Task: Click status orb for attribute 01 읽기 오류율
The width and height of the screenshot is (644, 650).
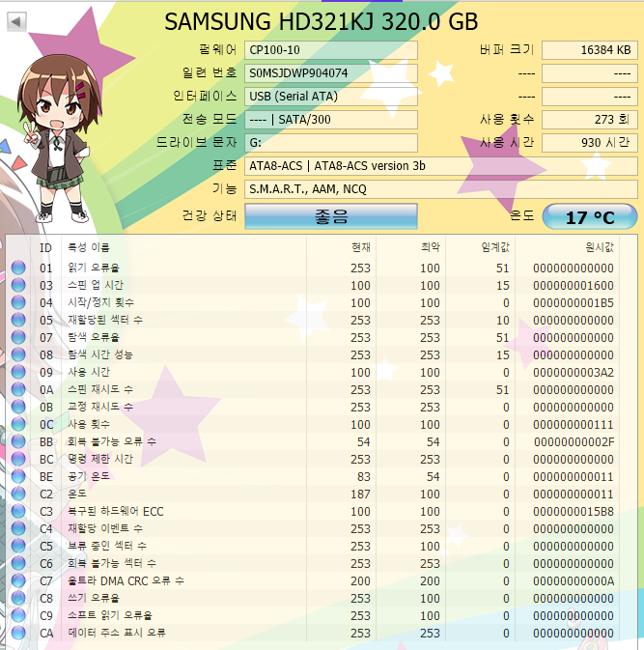Action: click(18, 268)
